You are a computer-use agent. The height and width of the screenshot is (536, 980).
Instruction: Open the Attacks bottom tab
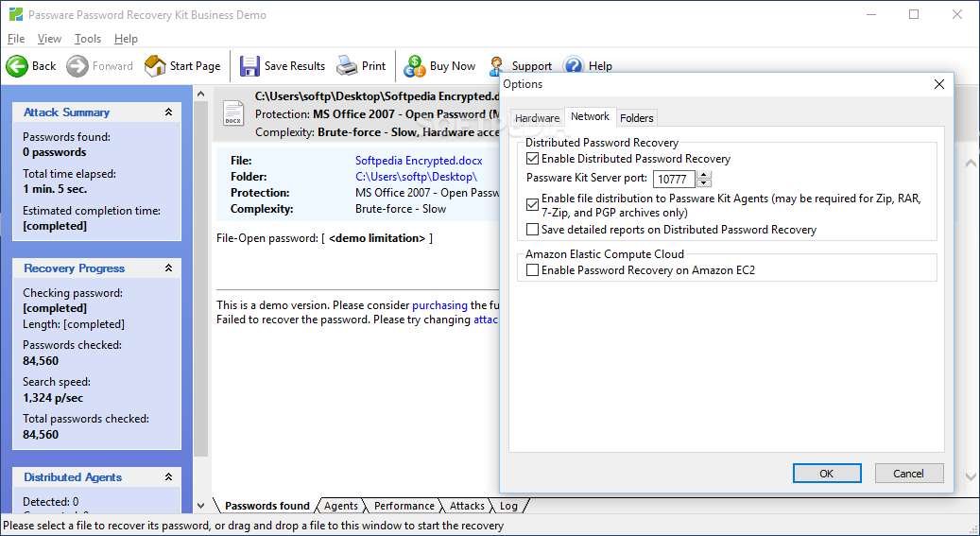(467, 506)
